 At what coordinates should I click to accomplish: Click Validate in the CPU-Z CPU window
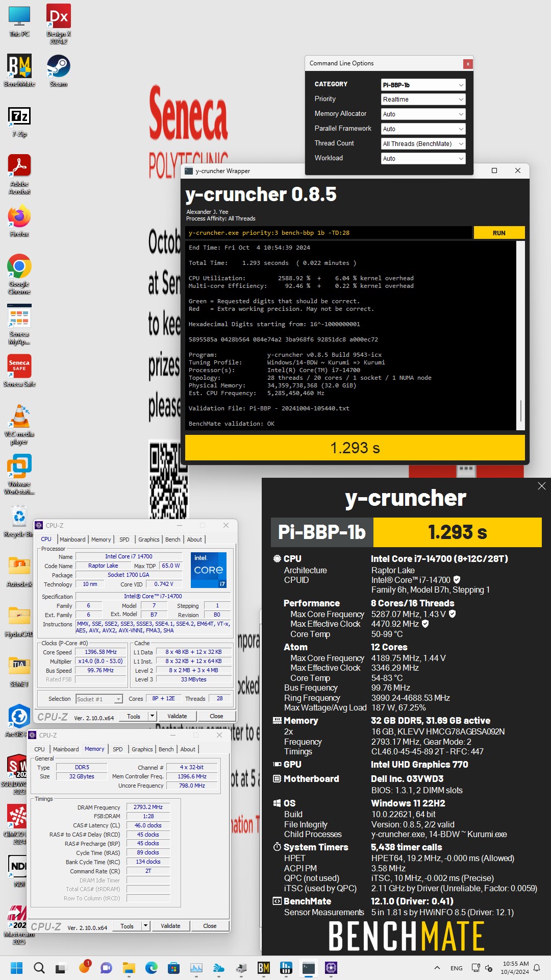[177, 716]
